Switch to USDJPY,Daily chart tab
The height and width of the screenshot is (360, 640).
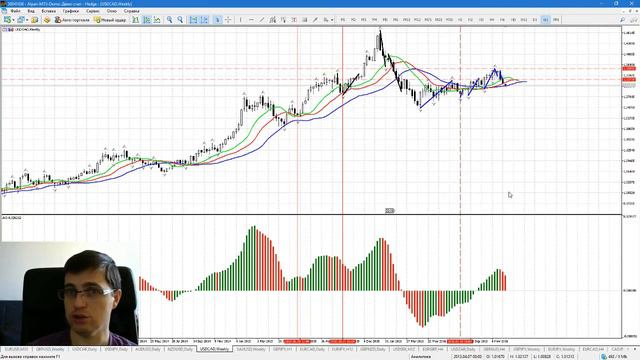click(116, 349)
